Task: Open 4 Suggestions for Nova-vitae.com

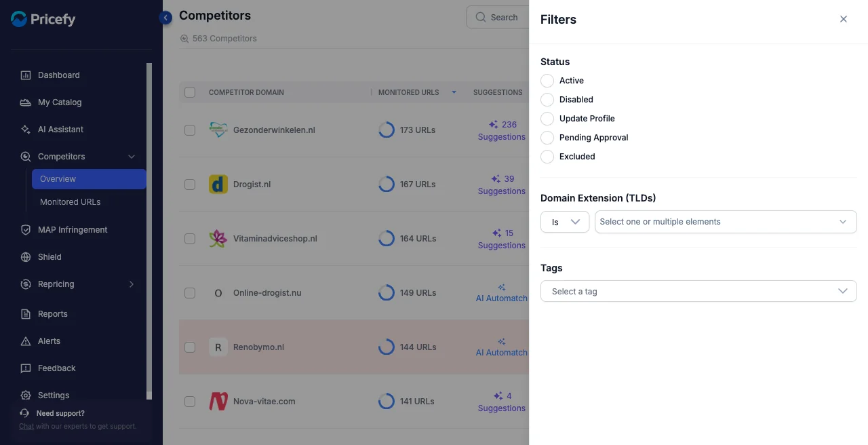Action: click(502, 402)
